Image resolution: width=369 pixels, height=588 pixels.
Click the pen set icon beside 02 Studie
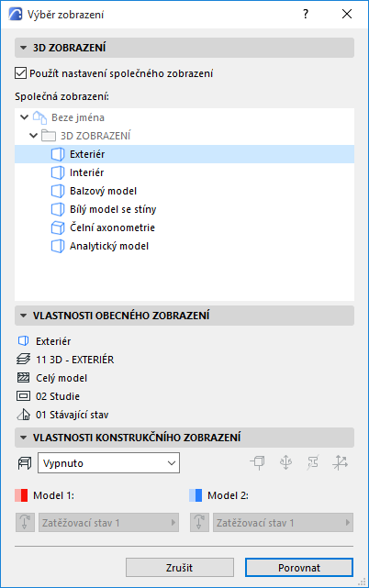pos(23,396)
